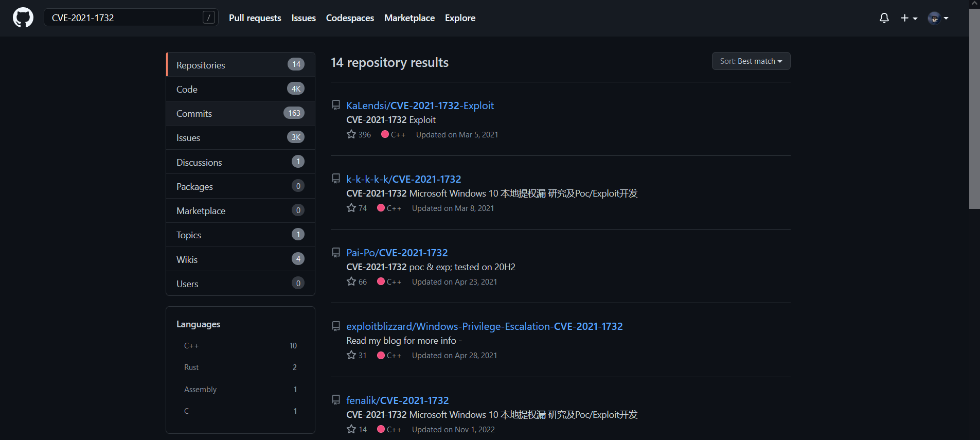980x440 pixels.
Task: Show Users search results
Action: click(x=240, y=284)
